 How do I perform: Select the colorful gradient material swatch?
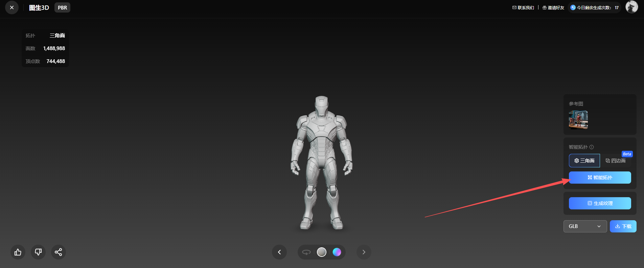pyautogui.click(x=337, y=252)
